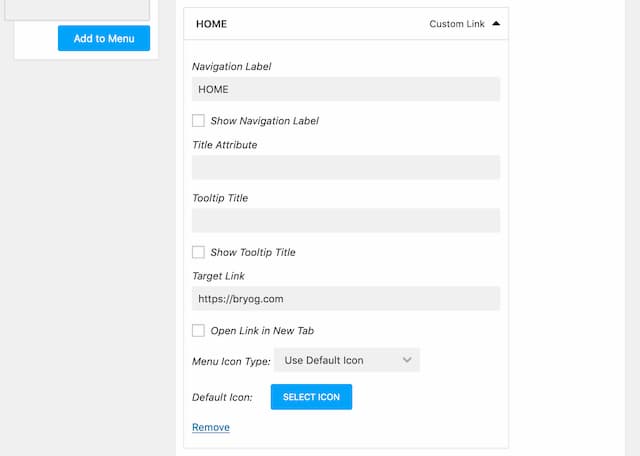Edit the Target Link field with https://bryog.com
Screen dimensions: 640x456
[346, 298]
